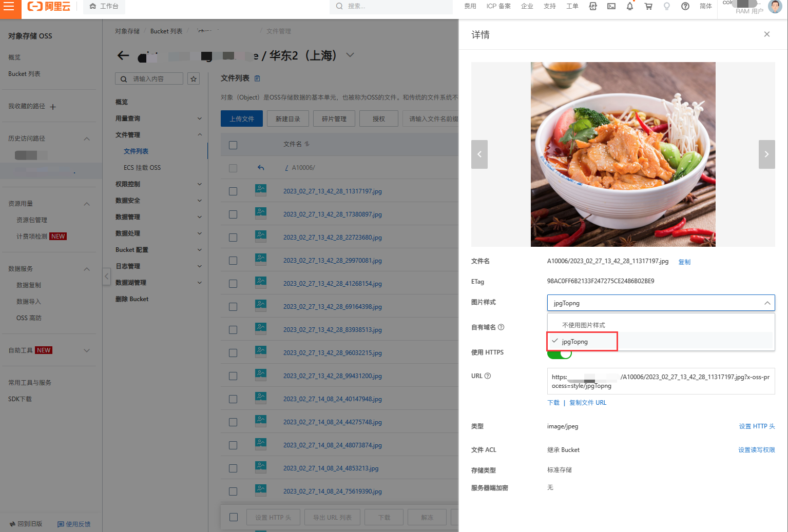Click the 上传文件 button
The image size is (788, 532).
(242, 119)
